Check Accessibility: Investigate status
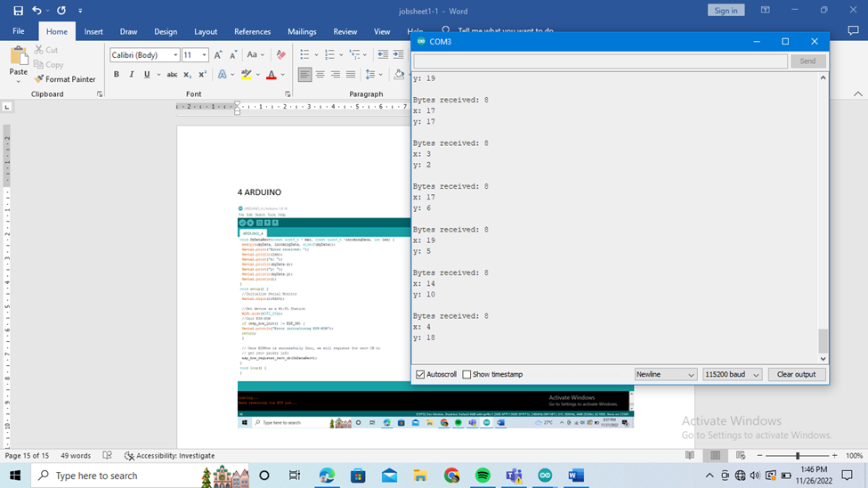The height and width of the screenshot is (488, 868). click(169, 455)
